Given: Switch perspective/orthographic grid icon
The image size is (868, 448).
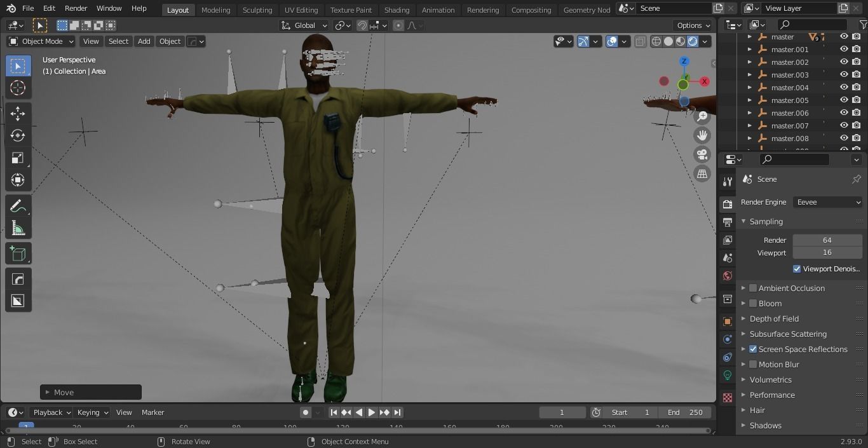Looking at the screenshot, I should pyautogui.click(x=702, y=173).
